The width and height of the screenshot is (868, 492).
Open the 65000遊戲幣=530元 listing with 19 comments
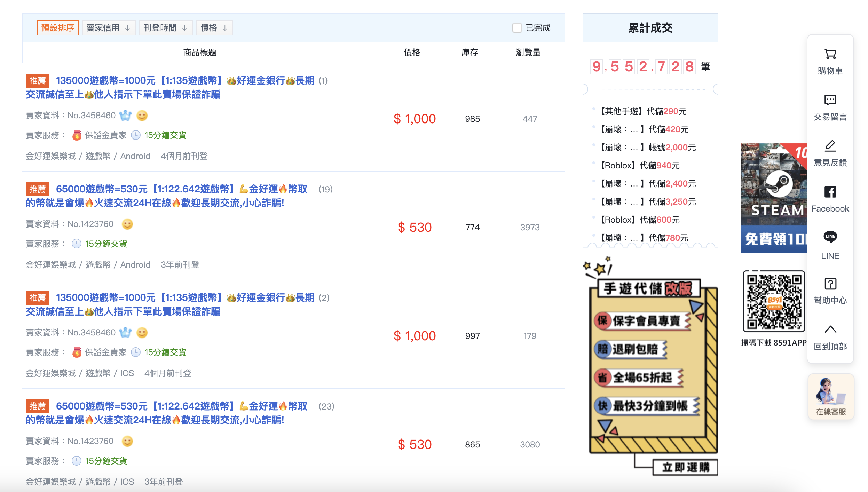tap(181, 189)
